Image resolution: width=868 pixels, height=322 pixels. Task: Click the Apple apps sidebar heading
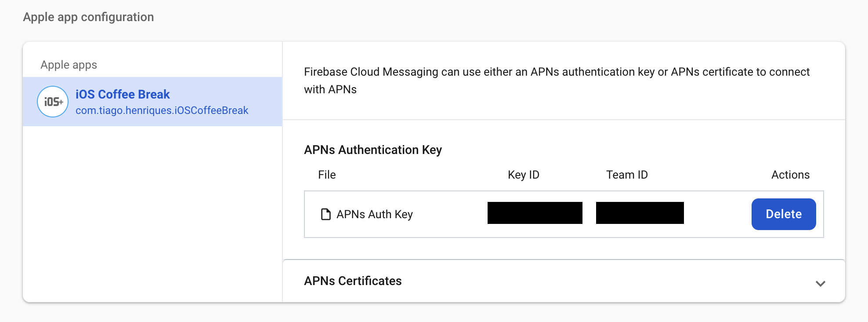point(69,65)
